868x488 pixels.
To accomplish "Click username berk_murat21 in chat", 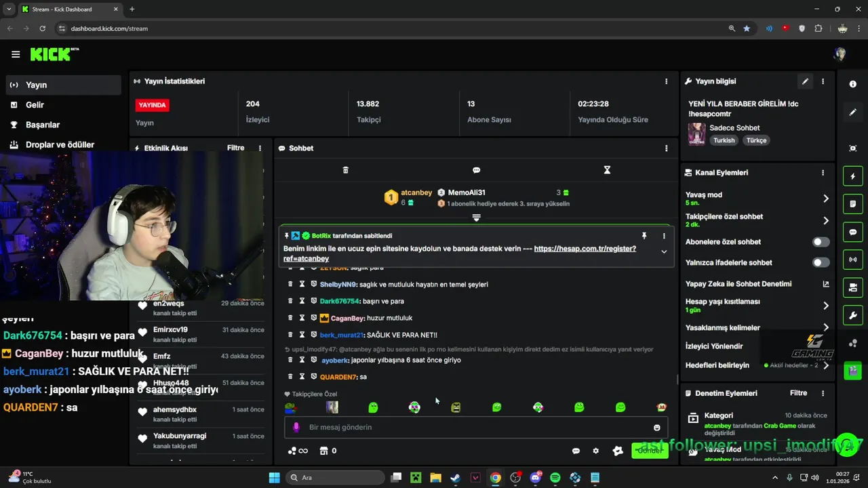I will tap(341, 335).
